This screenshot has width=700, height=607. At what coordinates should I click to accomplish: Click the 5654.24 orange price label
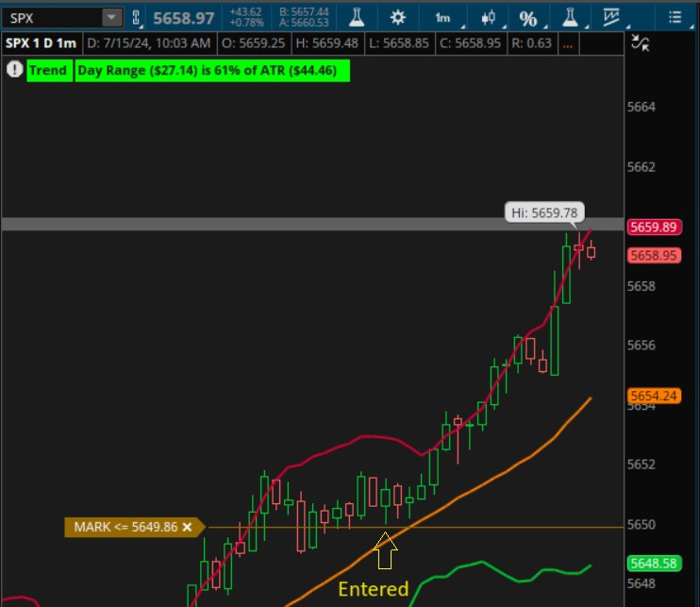(654, 396)
